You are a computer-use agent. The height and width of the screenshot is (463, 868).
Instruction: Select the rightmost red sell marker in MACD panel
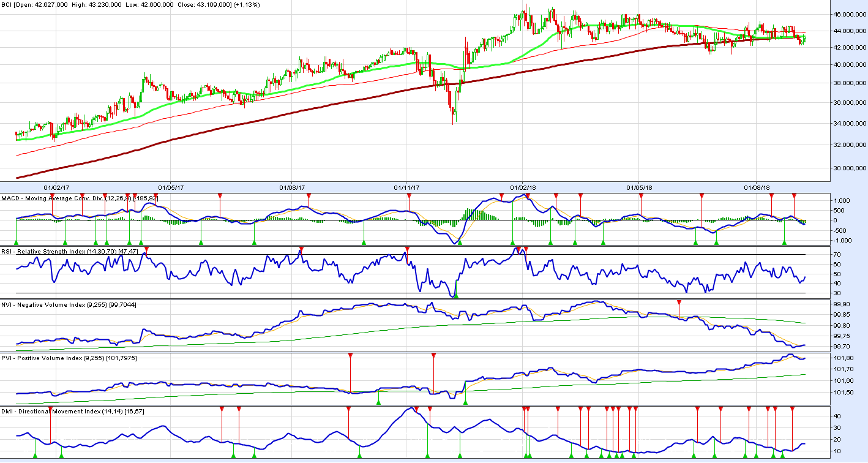[794, 195]
